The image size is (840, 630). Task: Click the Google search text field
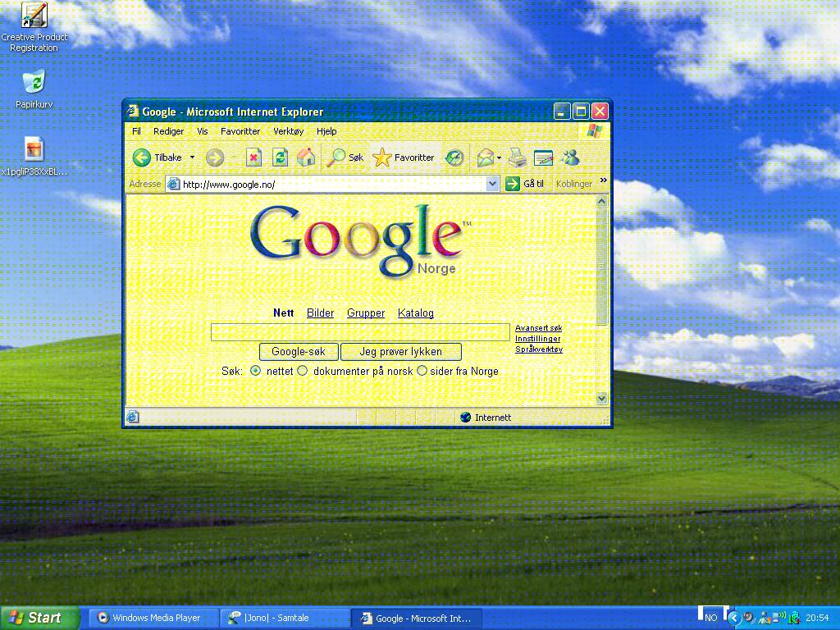pyautogui.click(x=360, y=332)
